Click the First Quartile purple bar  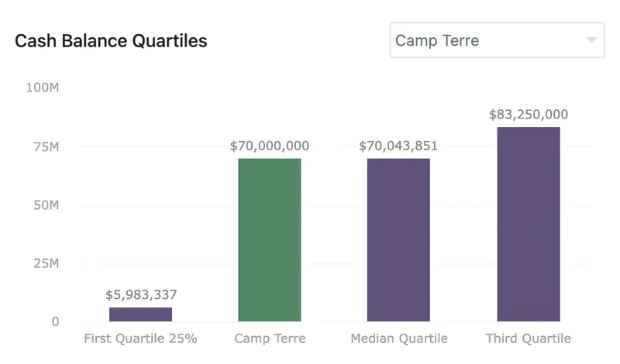tap(140, 314)
